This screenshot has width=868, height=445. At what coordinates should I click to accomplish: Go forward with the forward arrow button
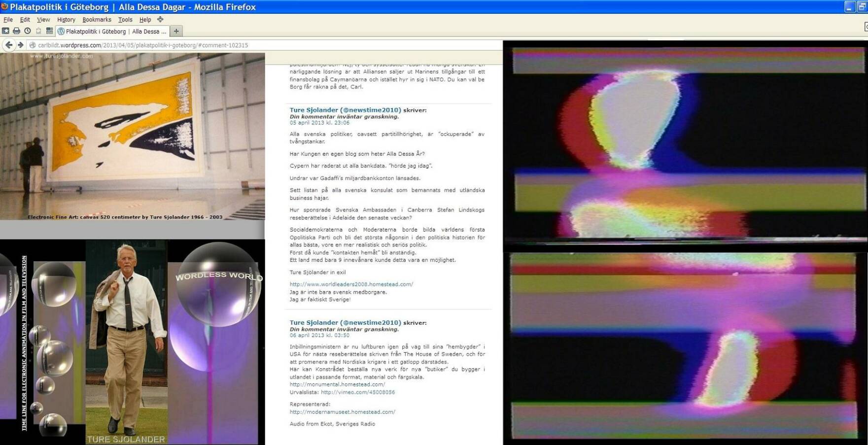pyautogui.click(x=20, y=45)
